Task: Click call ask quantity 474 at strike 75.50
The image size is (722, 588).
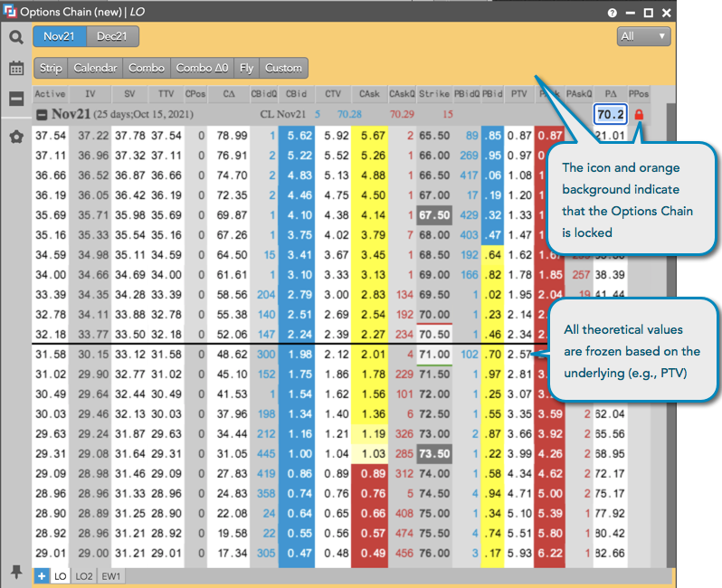Action: [x=403, y=533]
